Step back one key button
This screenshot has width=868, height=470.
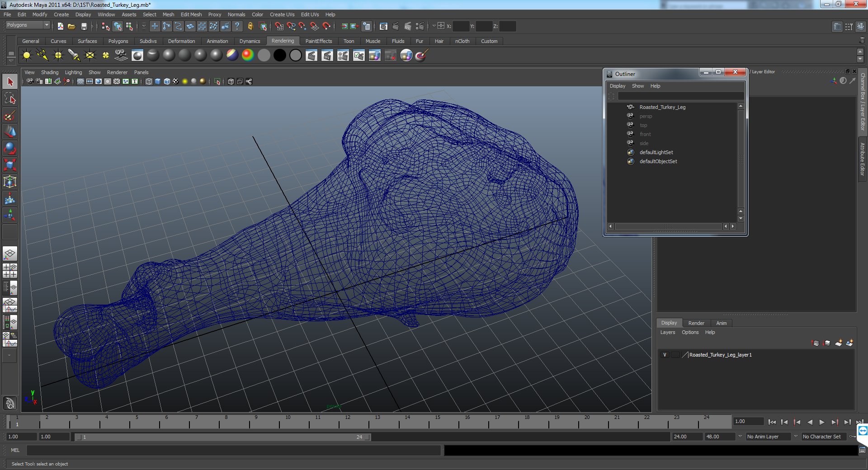click(x=797, y=422)
